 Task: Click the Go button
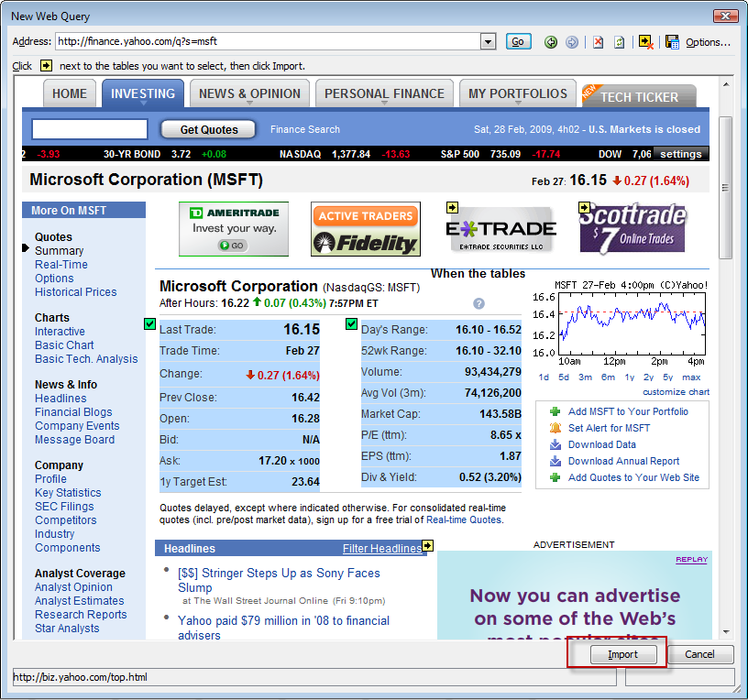[518, 42]
